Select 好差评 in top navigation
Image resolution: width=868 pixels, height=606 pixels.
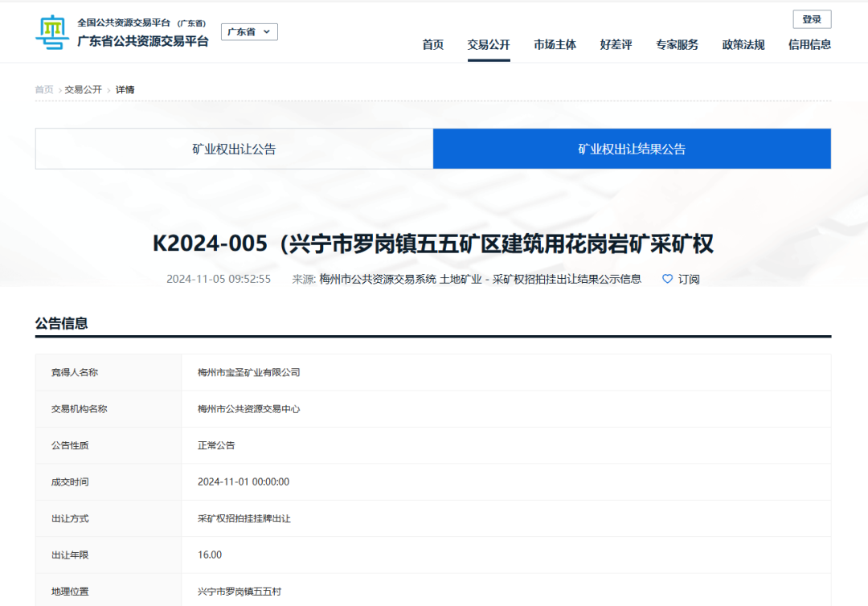[x=616, y=45]
